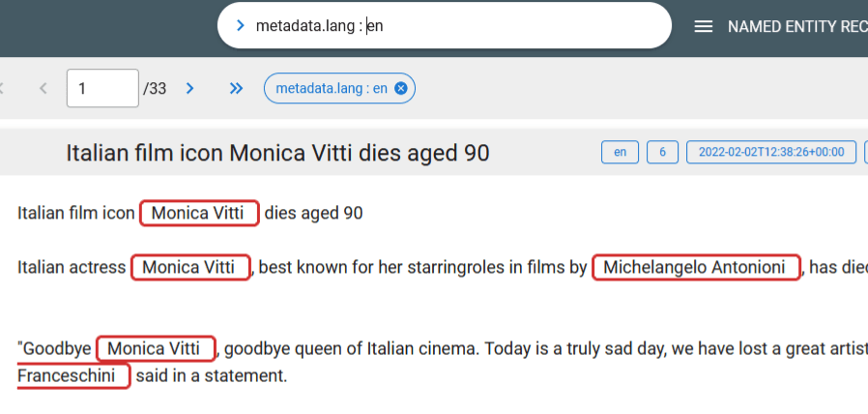Select the Michelangelo Antonioni entity tag
Image resolution: width=868 pixels, height=414 pixels.
(696, 267)
